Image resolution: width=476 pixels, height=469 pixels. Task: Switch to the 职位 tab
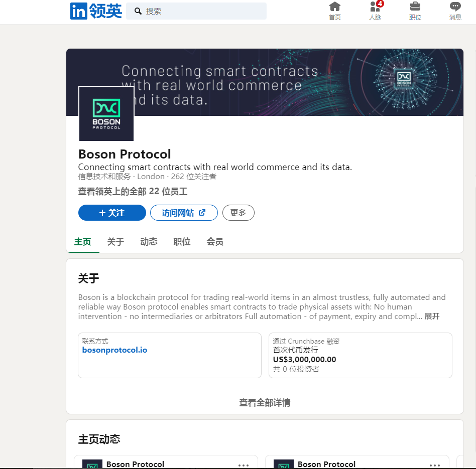click(182, 242)
